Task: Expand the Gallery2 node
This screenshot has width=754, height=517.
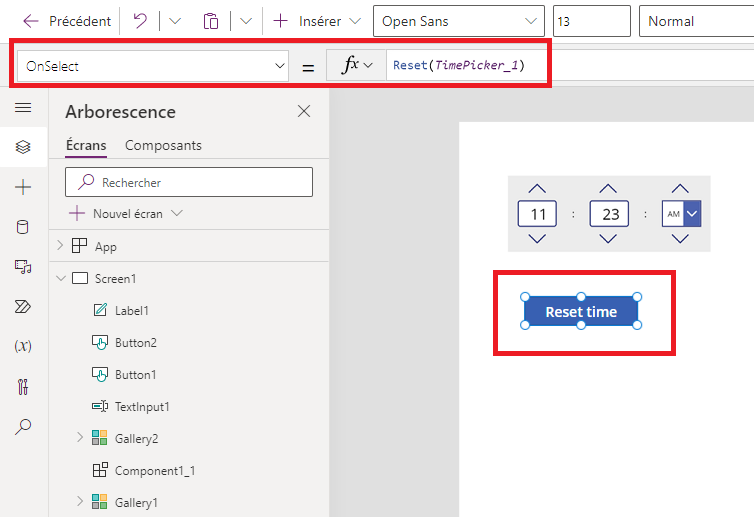Action: [80, 437]
